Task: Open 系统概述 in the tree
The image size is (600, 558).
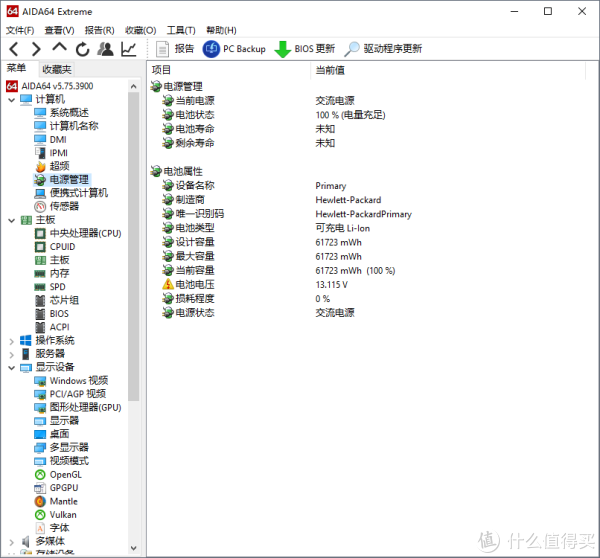Action: (x=61, y=113)
